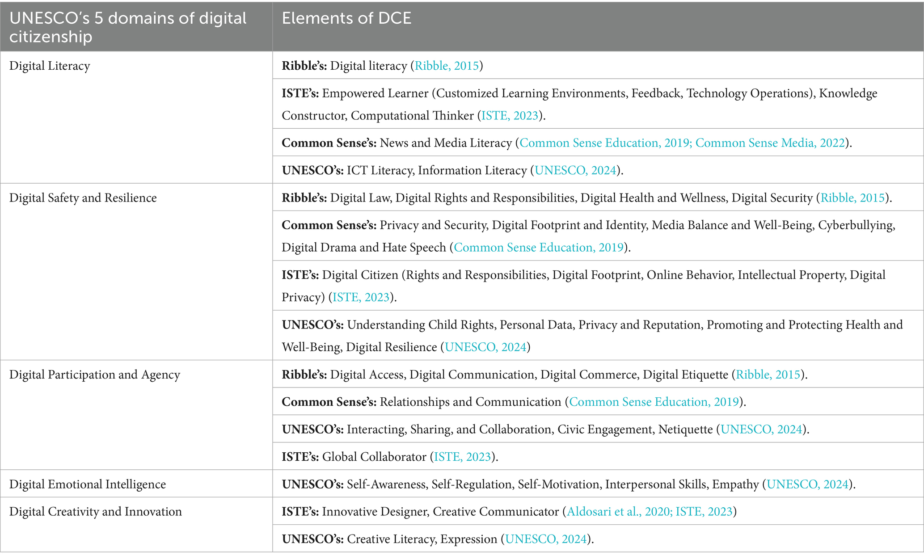The height and width of the screenshot is (560, 924).
Task: Open the Common Sense Media, 2022 citation
Action: 770,143
